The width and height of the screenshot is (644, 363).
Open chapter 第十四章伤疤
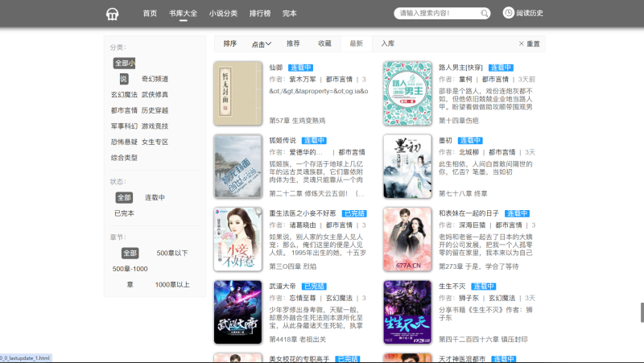[x=459, y=121]
